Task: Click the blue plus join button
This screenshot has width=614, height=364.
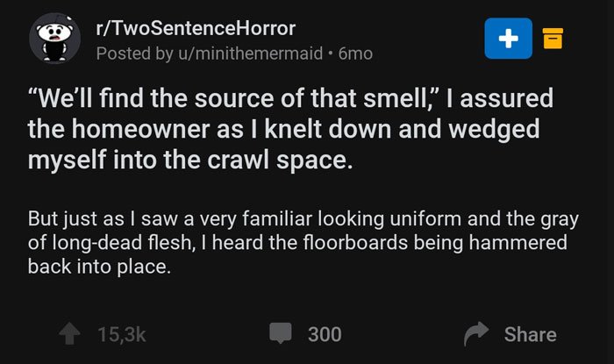Action: tap(508, 39)
